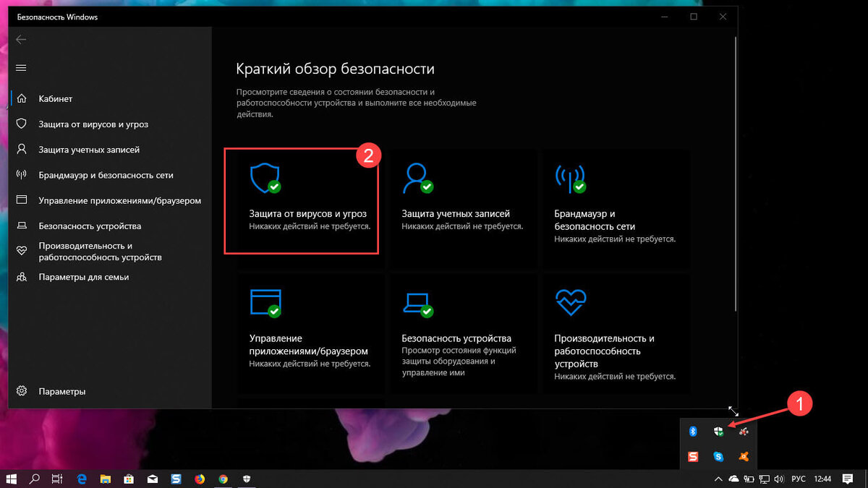Go to Брандмауэр и безопасность сети sidebar entry
Viewport: 868px width, 488px height.
(x=111, y=175)
